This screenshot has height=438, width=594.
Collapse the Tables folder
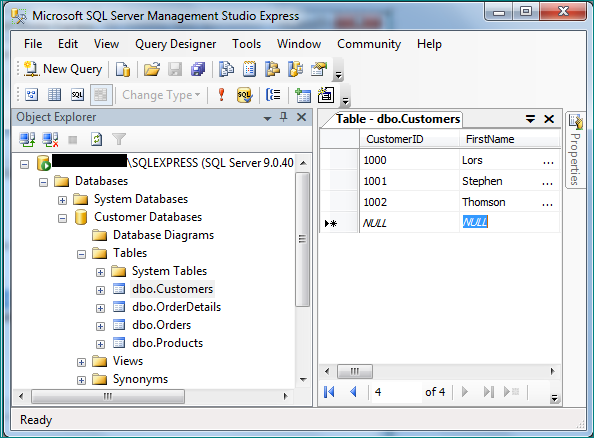81,254
